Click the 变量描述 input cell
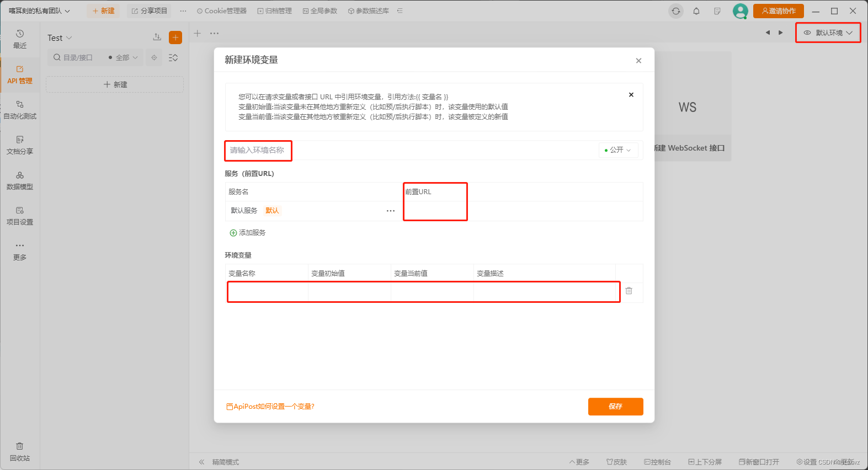This screenshot has height=470, width=868. click(545, 292)
